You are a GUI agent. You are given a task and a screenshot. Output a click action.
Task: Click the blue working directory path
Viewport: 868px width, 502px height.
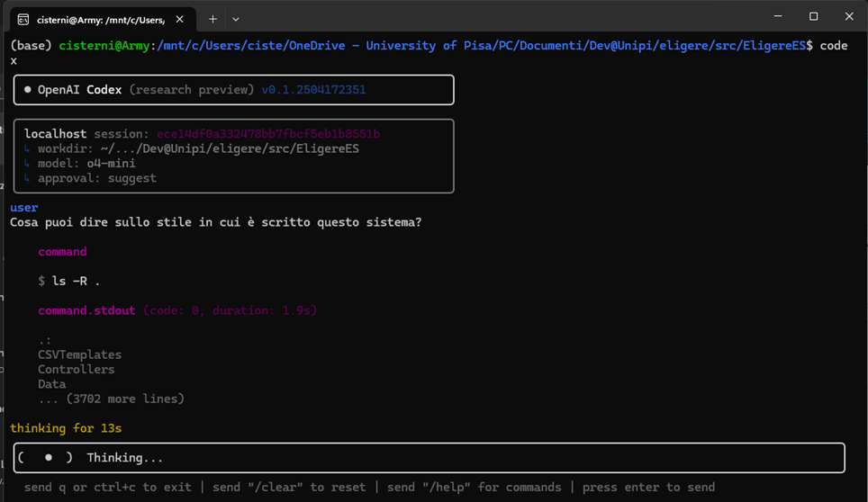(x=481, y=46)
